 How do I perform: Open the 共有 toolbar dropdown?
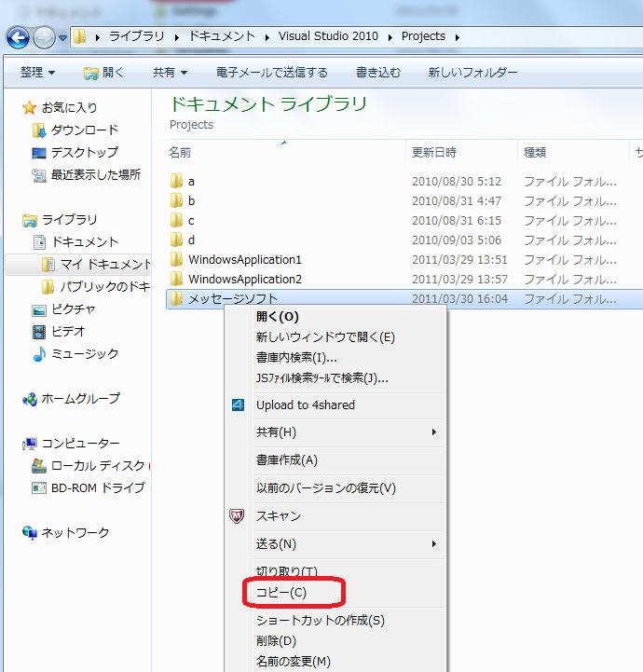coord(170,73)
